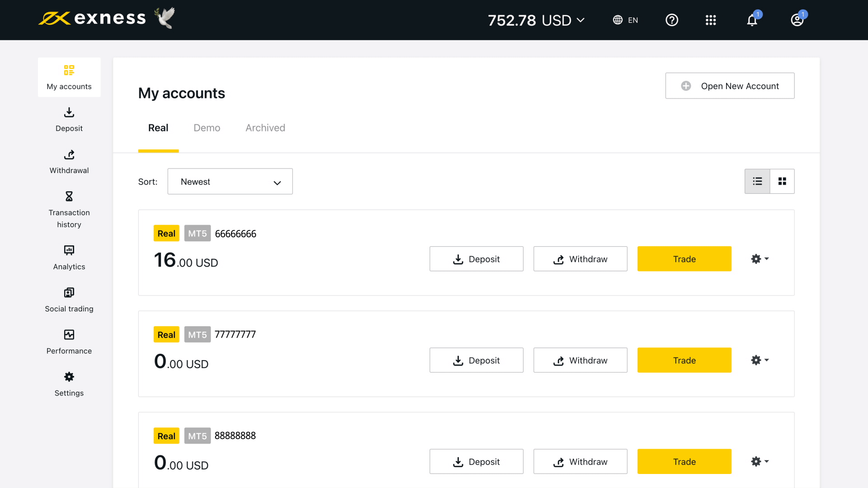
Task: Open gear menu for account 77777777
Action: tap(760, 360)
